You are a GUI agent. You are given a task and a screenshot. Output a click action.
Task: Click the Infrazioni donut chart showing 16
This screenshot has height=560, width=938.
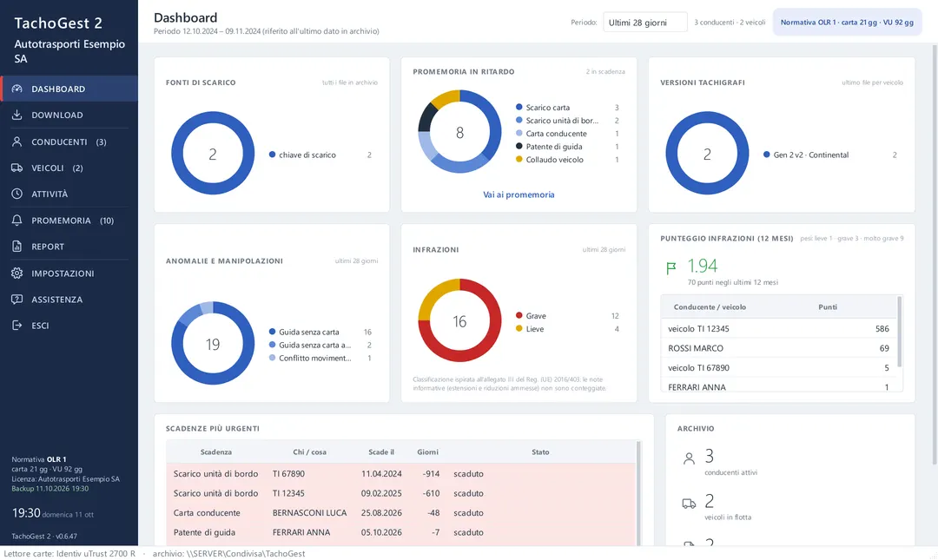coord(459,320)
